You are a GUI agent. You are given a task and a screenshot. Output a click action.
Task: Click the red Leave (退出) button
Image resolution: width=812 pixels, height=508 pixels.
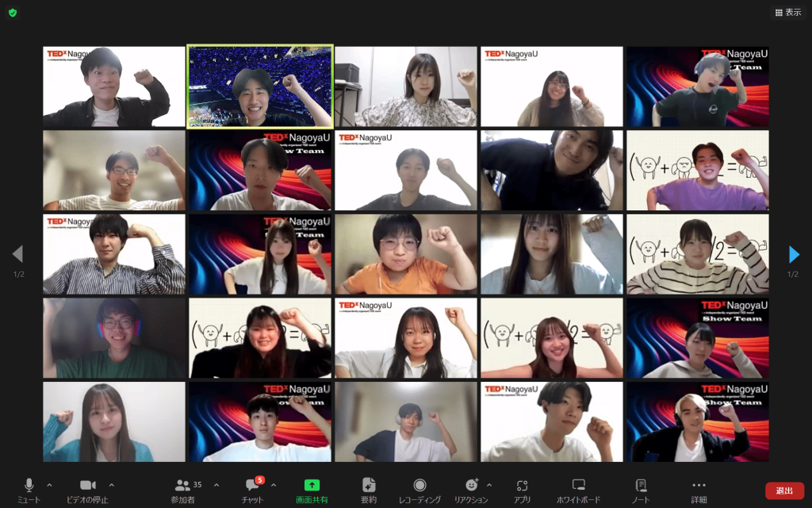pos(784,491)
